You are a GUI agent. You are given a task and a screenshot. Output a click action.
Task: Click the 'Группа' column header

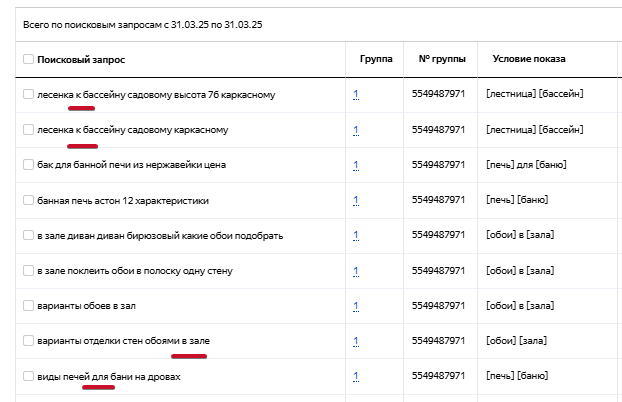[376, 59]
